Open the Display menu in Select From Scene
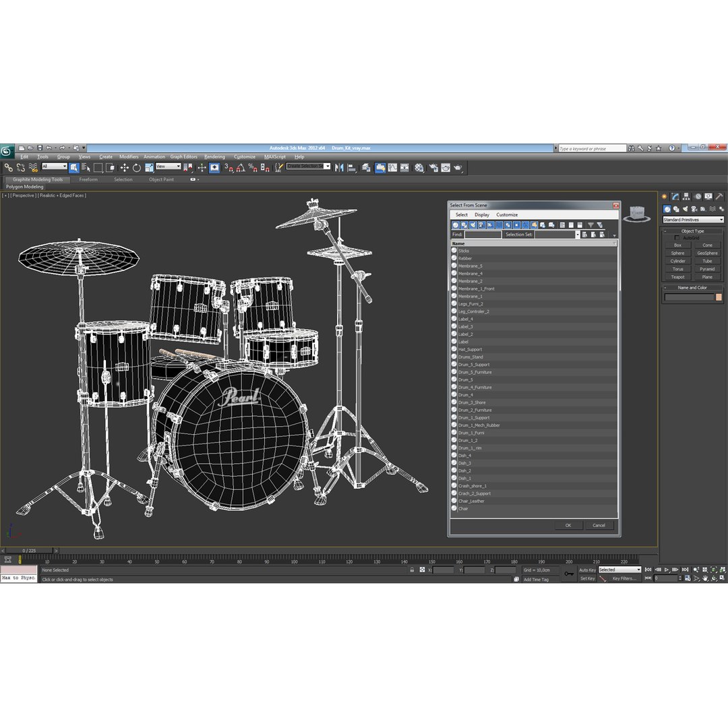This screenshot has width=728, height=728. pyautogui.click(x=482, y=214)
